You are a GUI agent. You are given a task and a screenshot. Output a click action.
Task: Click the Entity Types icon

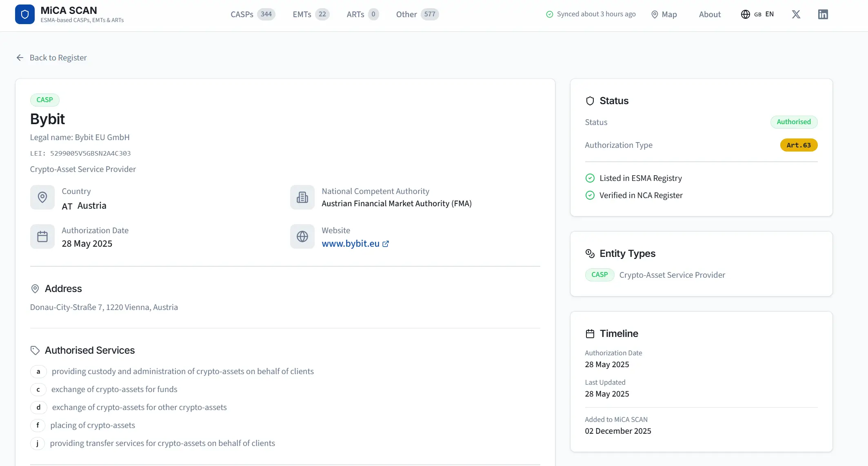click(x=590, y=254)
